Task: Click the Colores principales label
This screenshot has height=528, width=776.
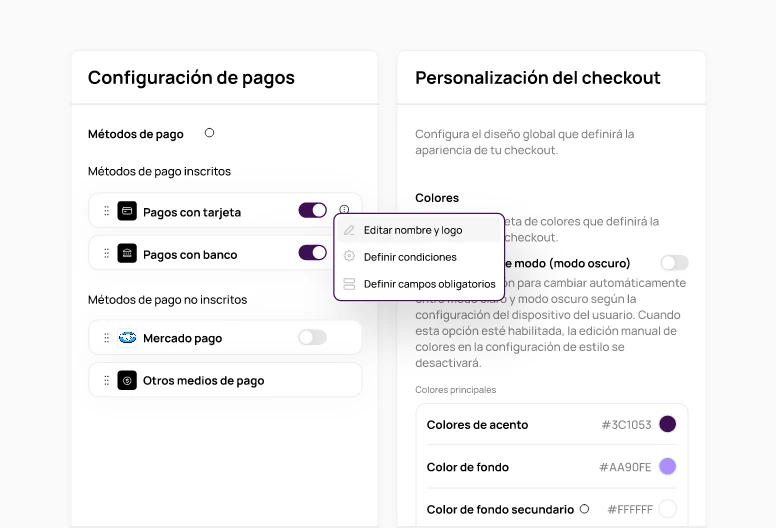Action: coord(455,390)
